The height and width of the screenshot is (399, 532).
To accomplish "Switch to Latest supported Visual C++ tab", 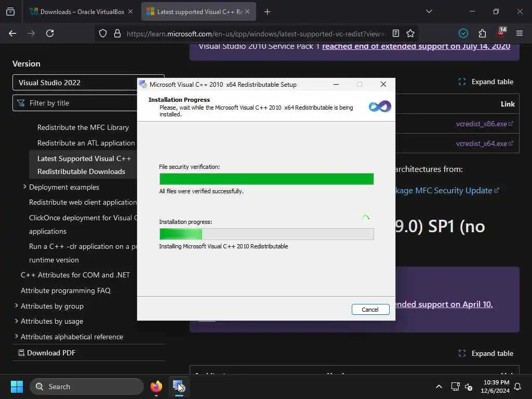I will (198, 12).
